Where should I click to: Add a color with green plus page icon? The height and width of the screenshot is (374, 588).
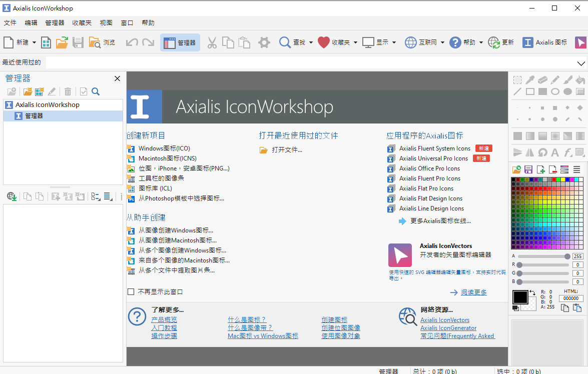coord(541,169)
